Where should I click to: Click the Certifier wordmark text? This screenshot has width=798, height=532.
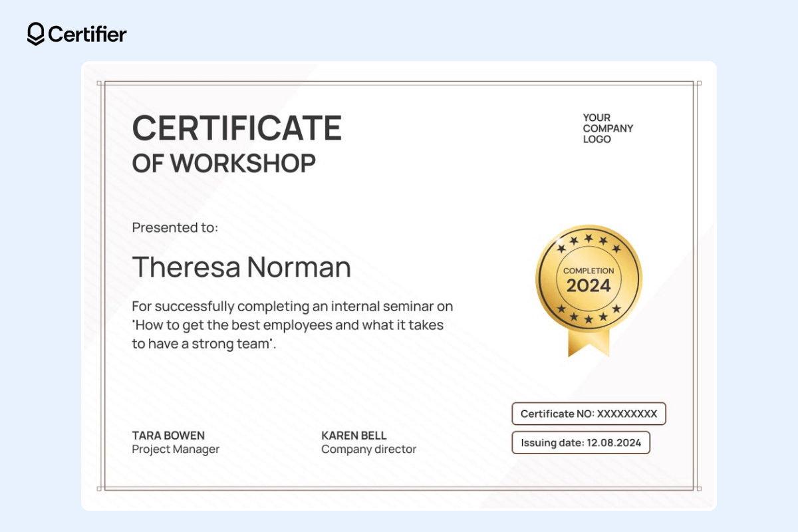[86, 35]
